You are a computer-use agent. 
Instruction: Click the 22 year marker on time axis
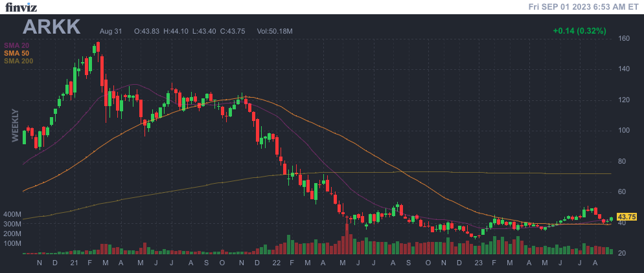point(276,263)
